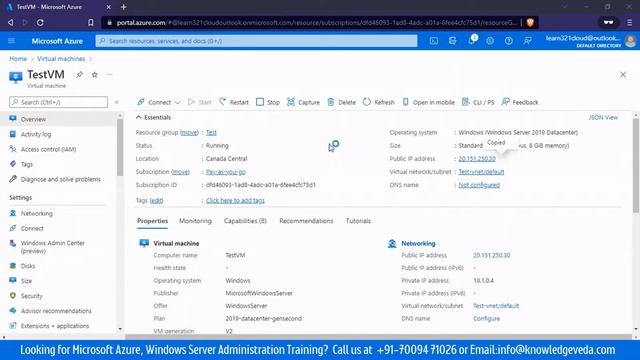Click Feedback in the VM toolbar
The width and height of the screenshot is (640, 360).
[x=520, y=102]
